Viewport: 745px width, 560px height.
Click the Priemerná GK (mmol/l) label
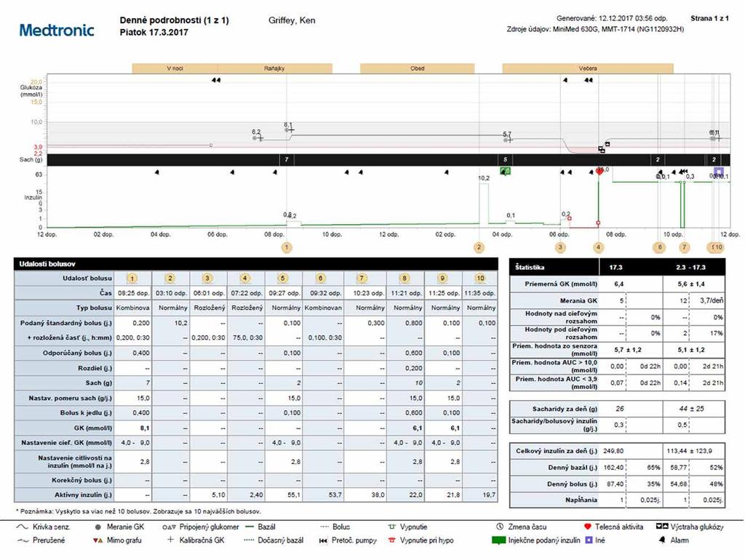coord(561,284)
